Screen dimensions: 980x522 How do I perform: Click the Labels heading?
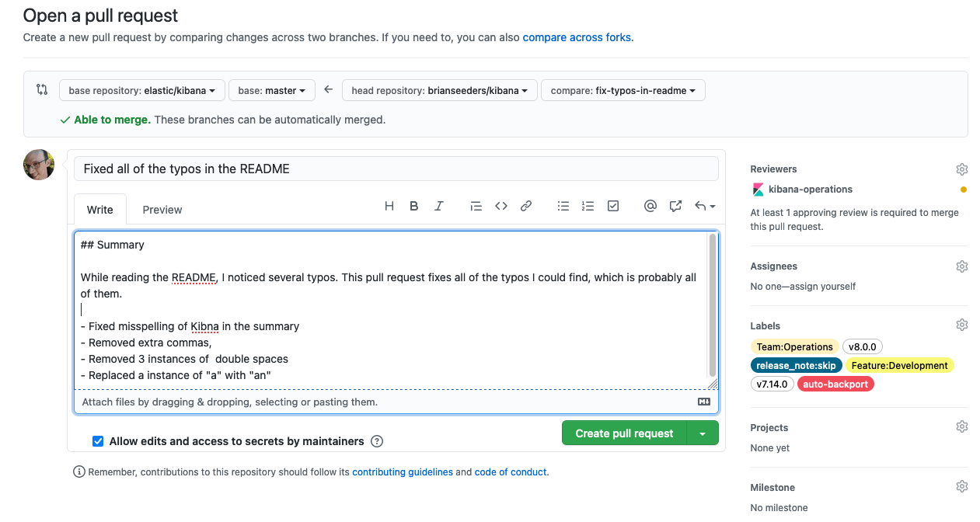pyautogui.click(x=766, y=326)
